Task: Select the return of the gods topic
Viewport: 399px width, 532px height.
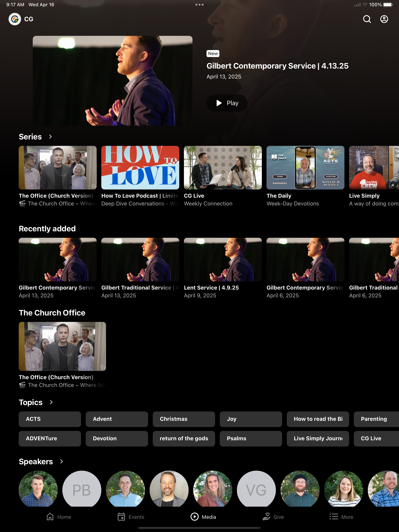Action: (x=184, y=439)
